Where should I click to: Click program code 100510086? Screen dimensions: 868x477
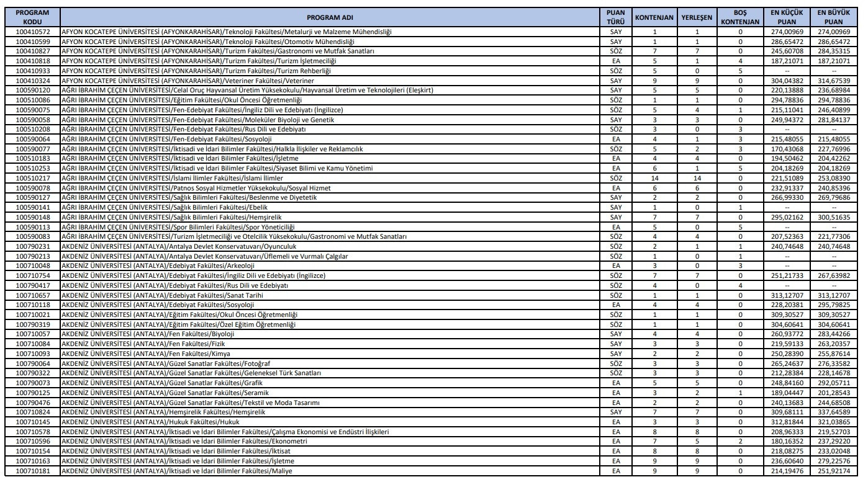pyautogui.click(x=32, y=100)
